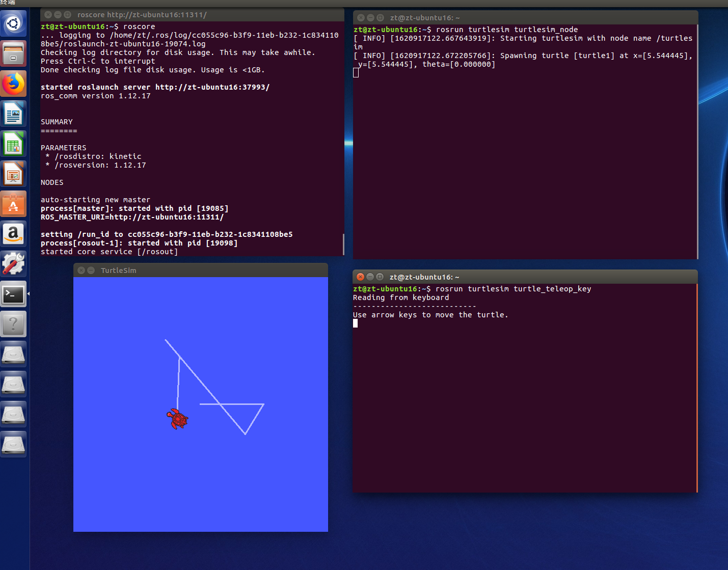Open the second mounted drive icon in launcher

pos(13,384)
